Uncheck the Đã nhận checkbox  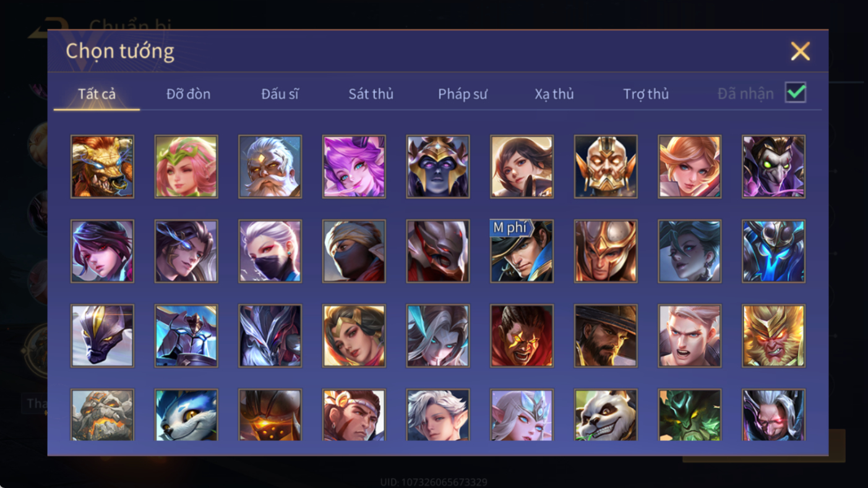click(796, 93)
